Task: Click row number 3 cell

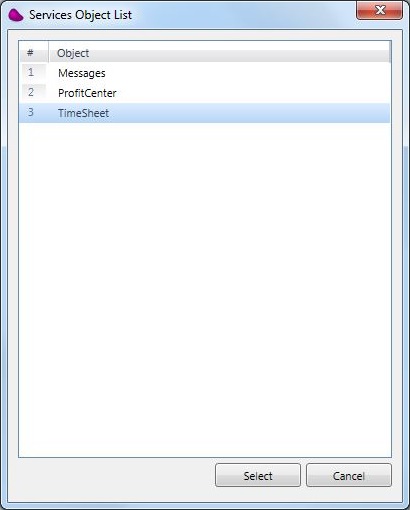Action: 34,112
